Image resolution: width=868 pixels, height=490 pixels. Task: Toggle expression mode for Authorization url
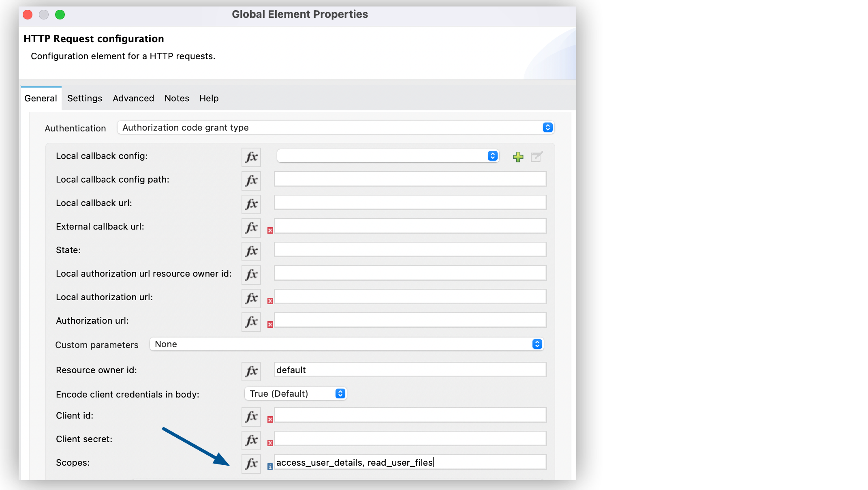[251, 322]
